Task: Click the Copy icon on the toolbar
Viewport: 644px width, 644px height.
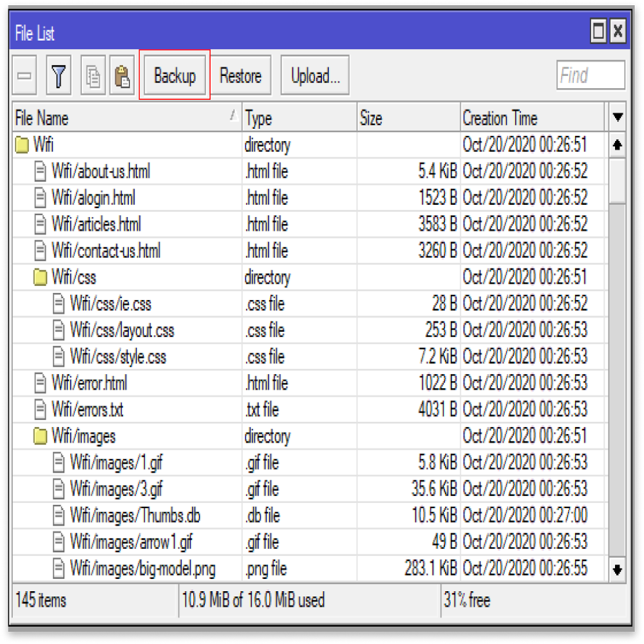Action: (x=92, y=75)
